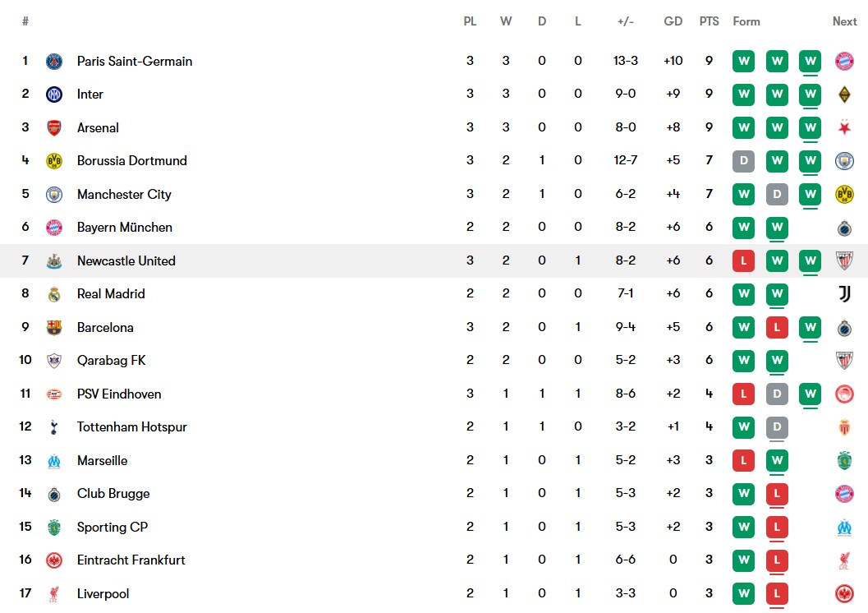
Task: Click the Inter crest beside the team name
Action: point(54,94)
